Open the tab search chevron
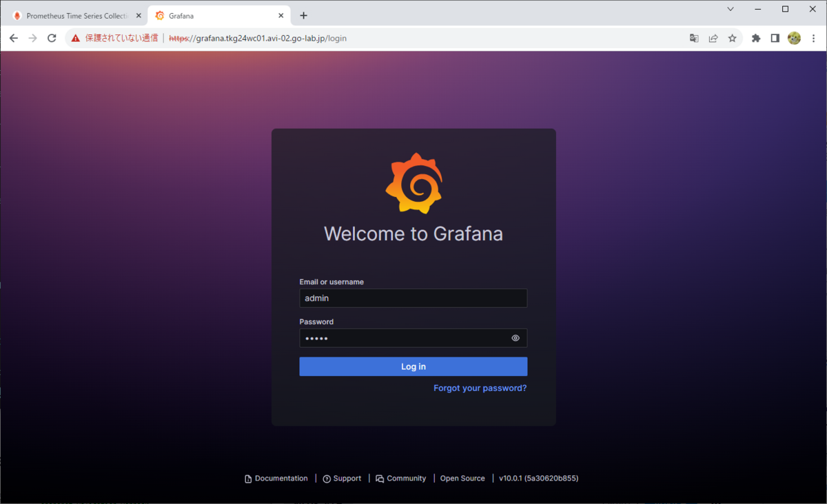 point(731,9)
